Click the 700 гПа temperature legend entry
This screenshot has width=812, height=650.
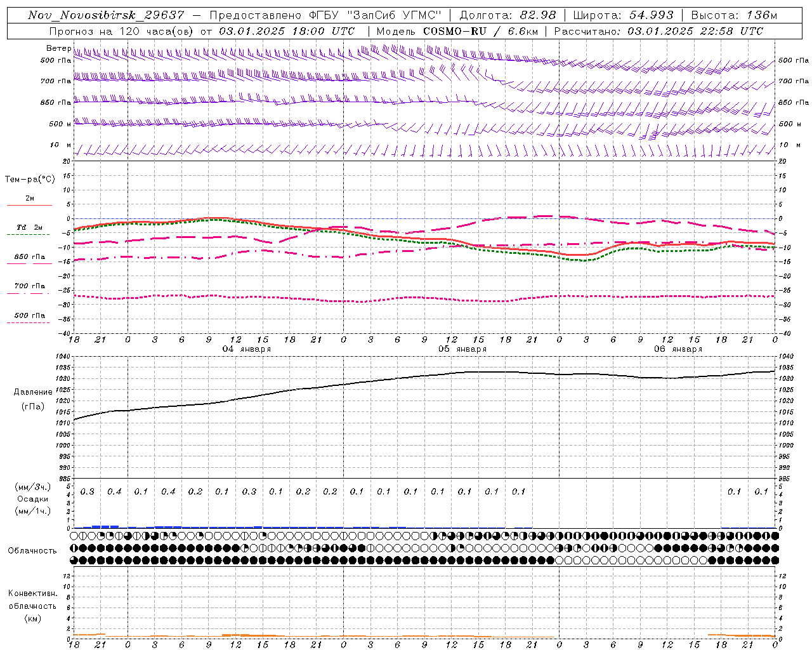(x=30, y=286)
